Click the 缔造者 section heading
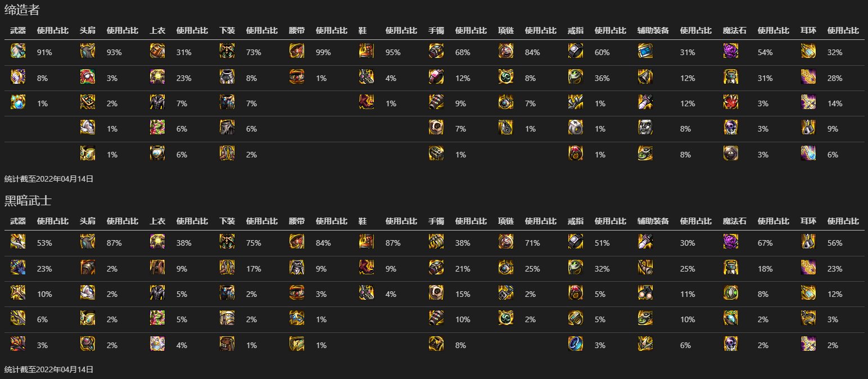Viewport: 868px width, 379px height. tap(22, 10)
